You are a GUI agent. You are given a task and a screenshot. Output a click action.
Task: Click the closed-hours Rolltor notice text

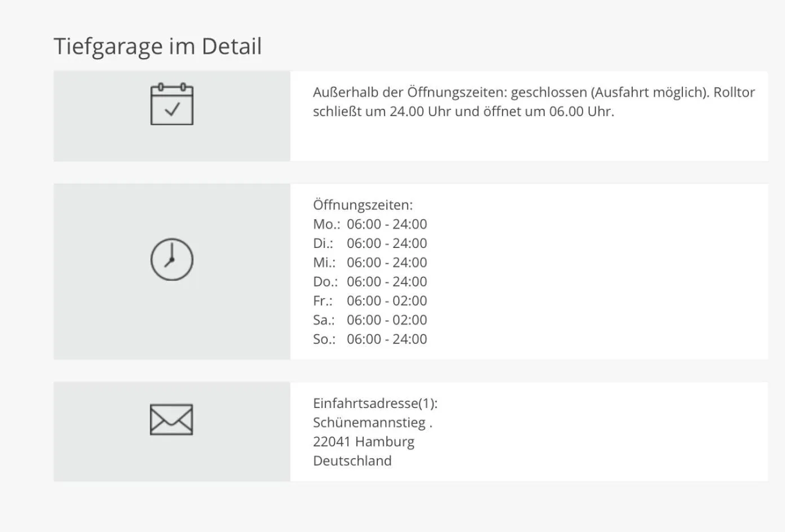[x=533, y=102]
